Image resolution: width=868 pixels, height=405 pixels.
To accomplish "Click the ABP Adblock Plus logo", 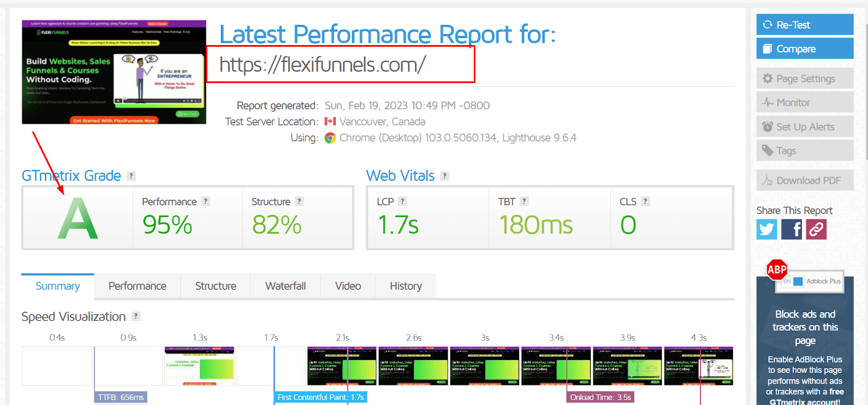I will [x=777, y=269].
